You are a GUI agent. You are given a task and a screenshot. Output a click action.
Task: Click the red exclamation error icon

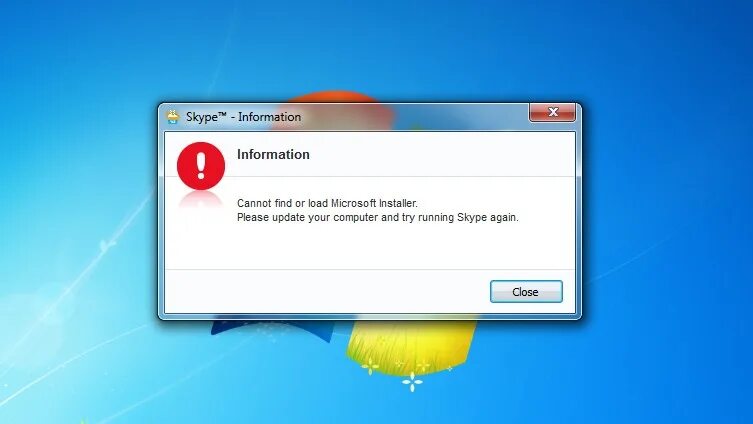tap(201, 166)
